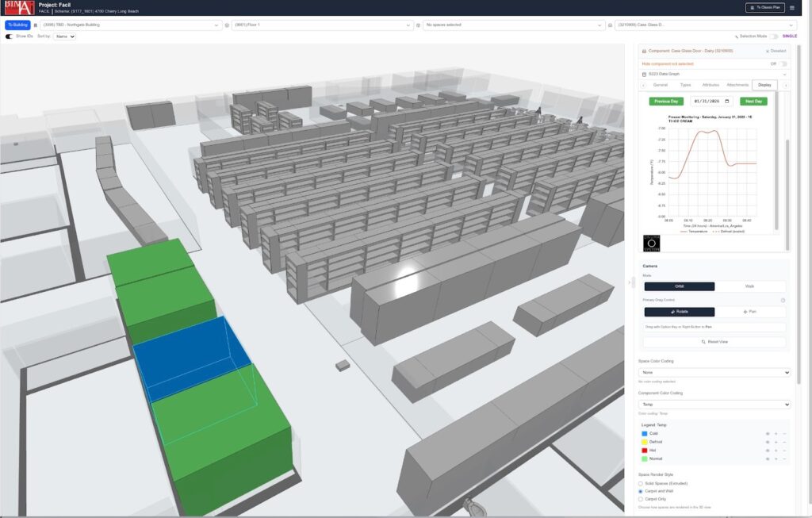Screen dimensions: 812x518
Task: Open the hamburger menu in the header
Action: point(791,8)
